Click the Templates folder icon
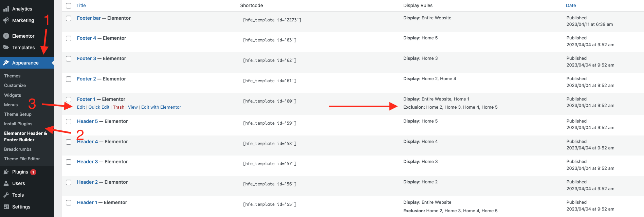This screenshot has height=217, width=644. tap(6, 48)
